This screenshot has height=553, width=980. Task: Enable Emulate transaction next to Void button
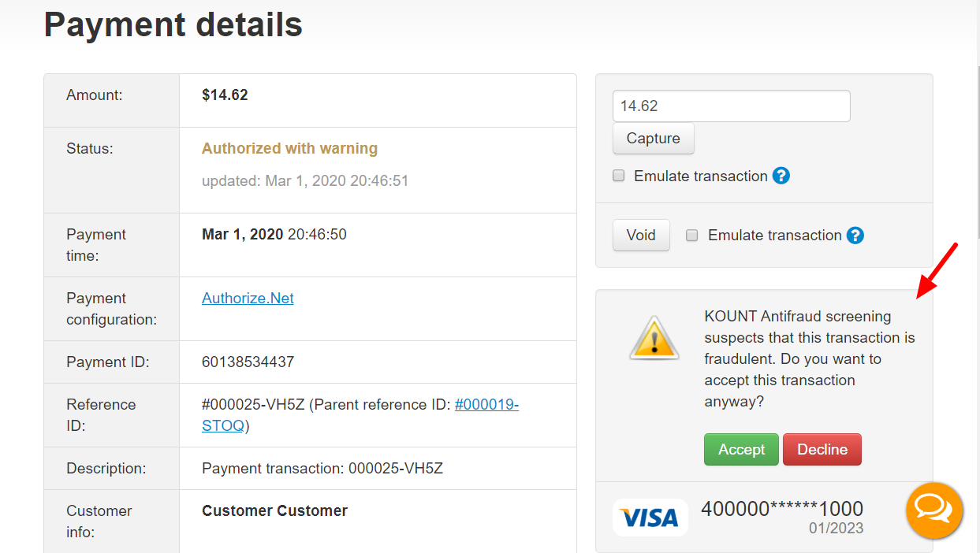(692, 235)
